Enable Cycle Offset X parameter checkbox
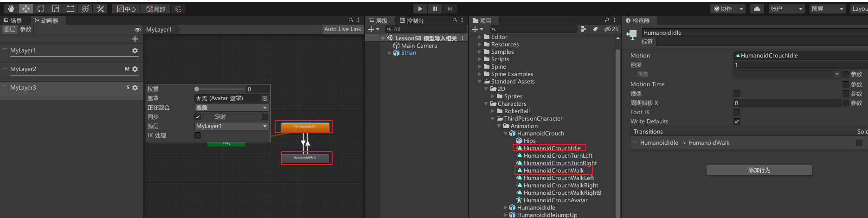This screenshot has width=868, height=218. coord(846,103)
